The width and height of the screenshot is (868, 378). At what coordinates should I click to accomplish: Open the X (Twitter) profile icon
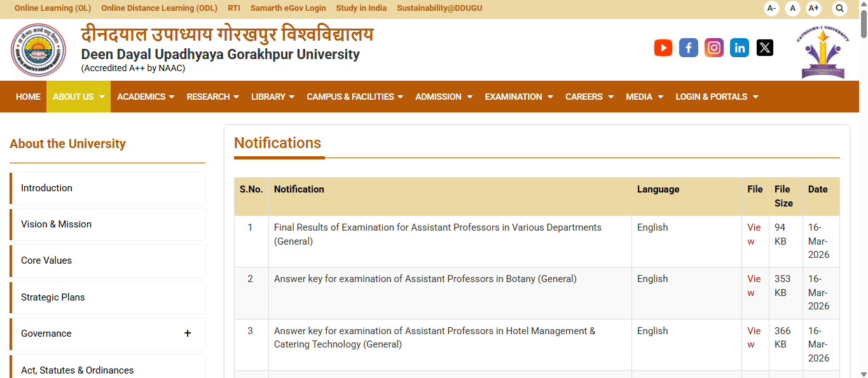(x=764, y=48)
